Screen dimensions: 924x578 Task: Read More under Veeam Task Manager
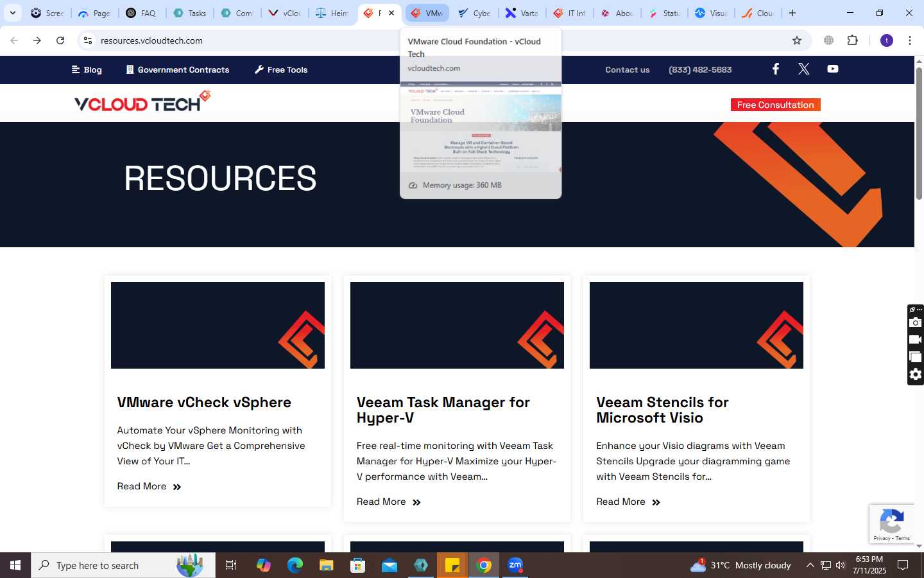coord(388,502)
